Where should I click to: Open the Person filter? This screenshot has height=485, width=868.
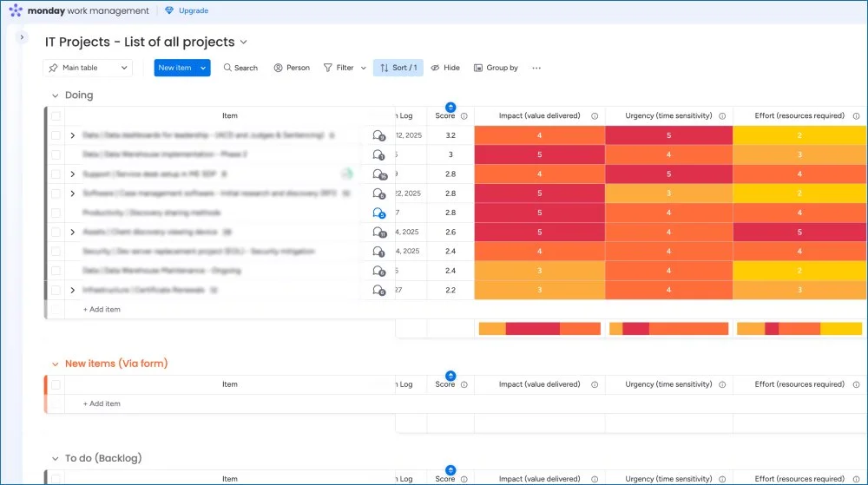click(292, 68)
